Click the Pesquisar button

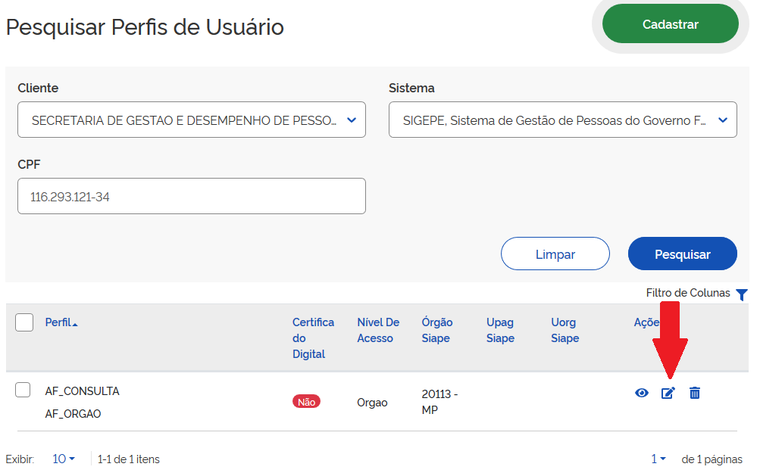point(682,254)
